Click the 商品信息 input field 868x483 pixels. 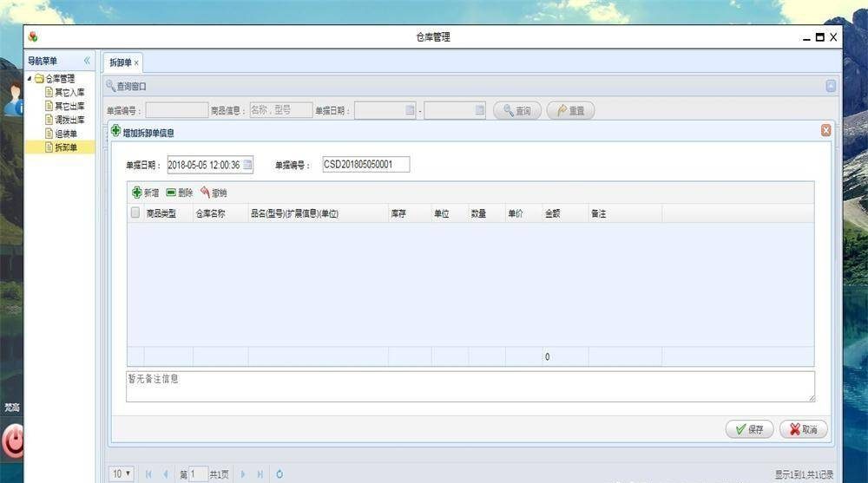280,110
